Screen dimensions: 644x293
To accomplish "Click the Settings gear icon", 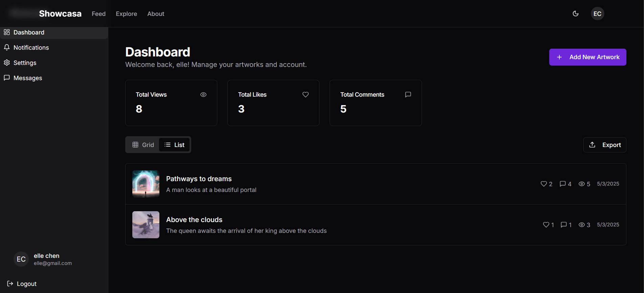I will pyautogui.click(x=7, y=63).
